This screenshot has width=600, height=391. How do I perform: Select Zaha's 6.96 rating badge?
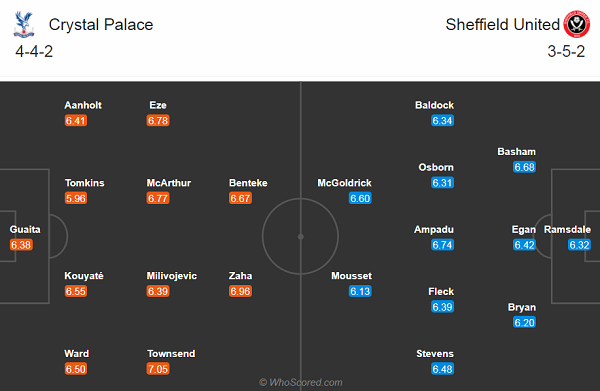click(x=240, y=291)
